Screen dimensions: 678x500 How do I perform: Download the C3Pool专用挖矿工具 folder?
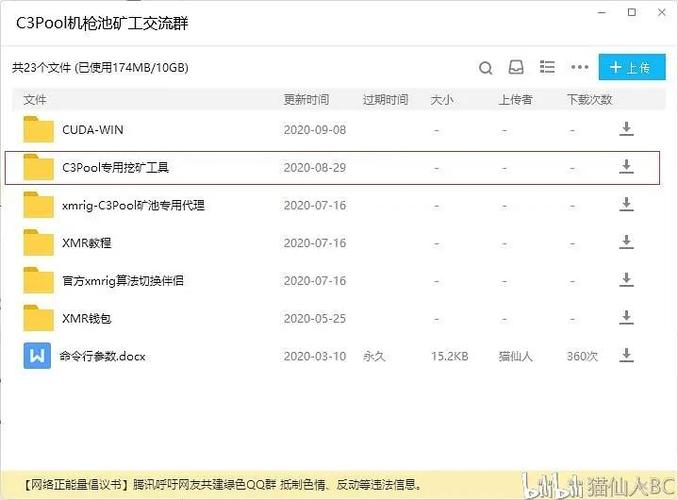click(x=626, y=167)
